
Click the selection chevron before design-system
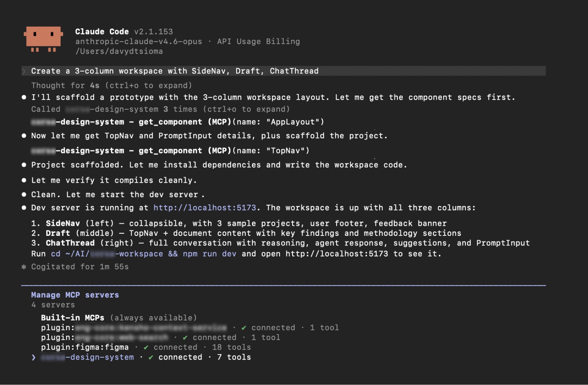coord(33,357)
